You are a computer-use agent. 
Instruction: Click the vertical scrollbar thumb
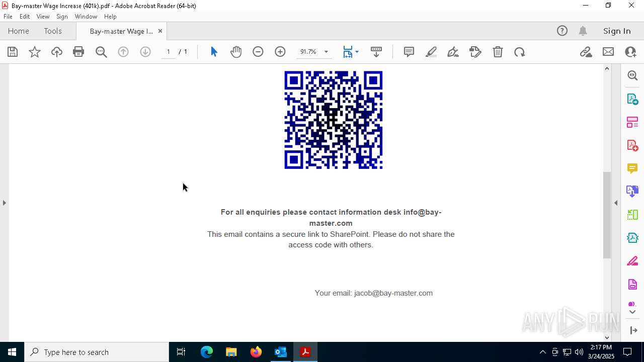[607, 215]
